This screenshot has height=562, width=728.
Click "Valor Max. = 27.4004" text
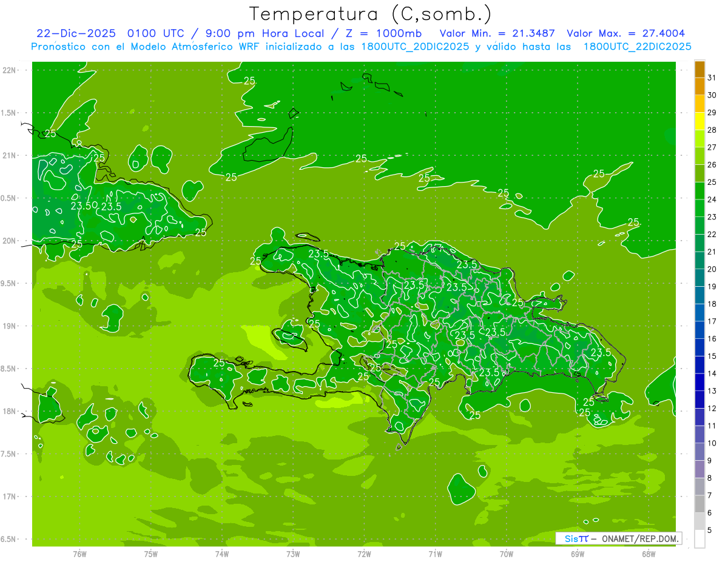pos(625,33)
